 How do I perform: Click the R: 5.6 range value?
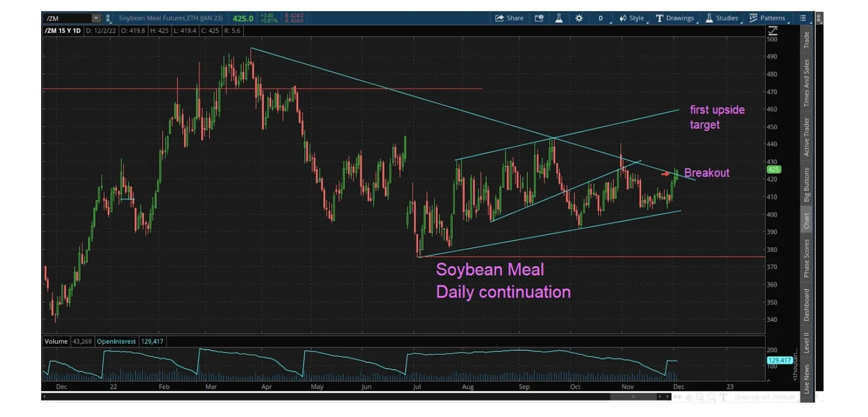232,30
